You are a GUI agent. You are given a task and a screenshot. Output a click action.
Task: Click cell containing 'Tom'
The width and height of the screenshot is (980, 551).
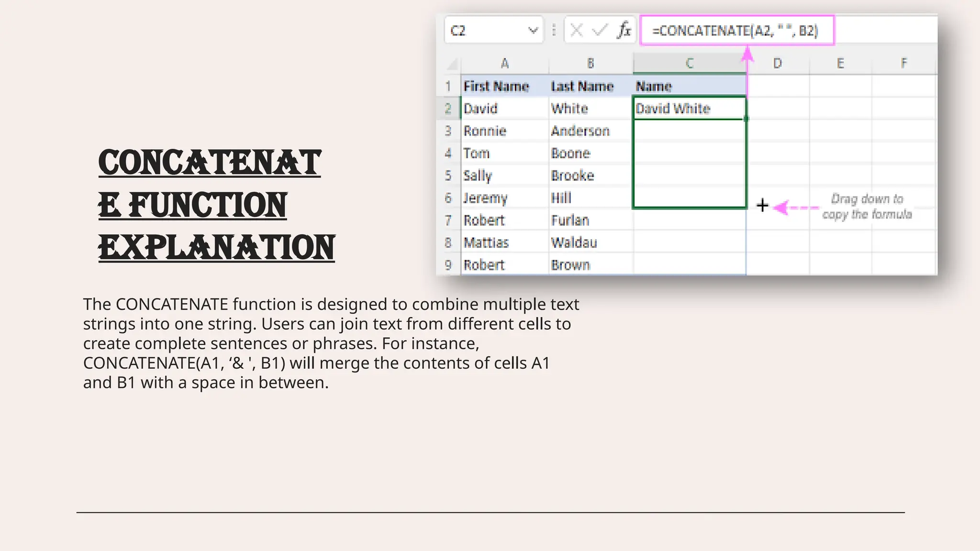point(505,153)
